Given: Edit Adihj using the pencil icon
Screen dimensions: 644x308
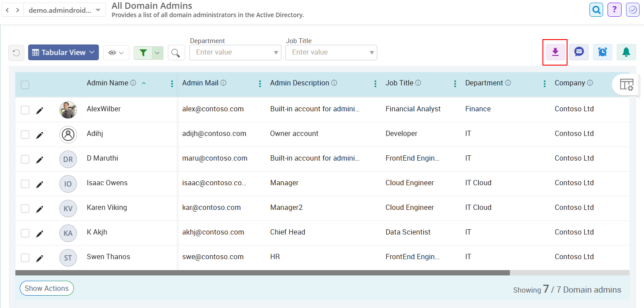Looking at the screenshot, I should 40,134.
